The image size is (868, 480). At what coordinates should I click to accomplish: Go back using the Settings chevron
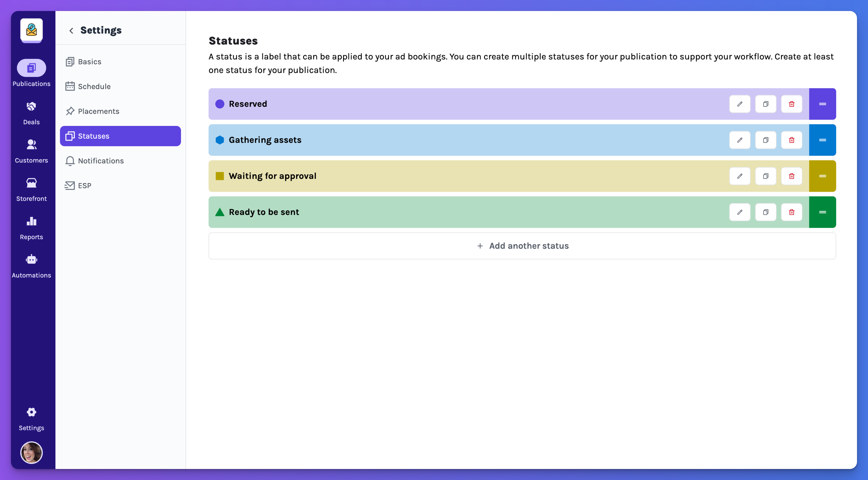(x=71, y=31)
